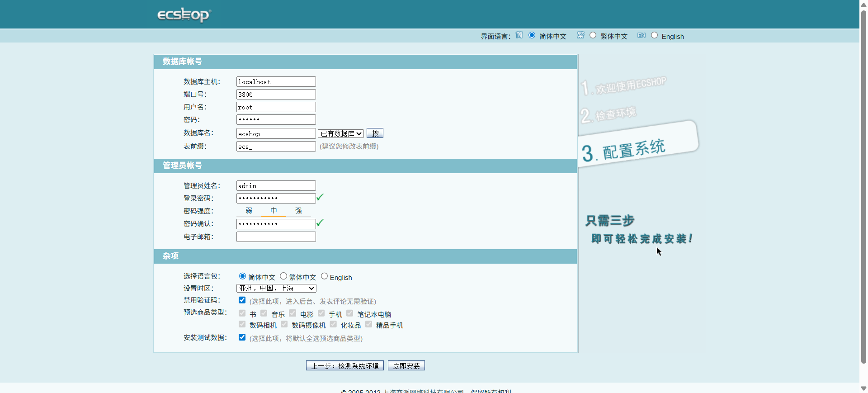Click the 数据库名 ecshop field

click(x=276, y=133)
